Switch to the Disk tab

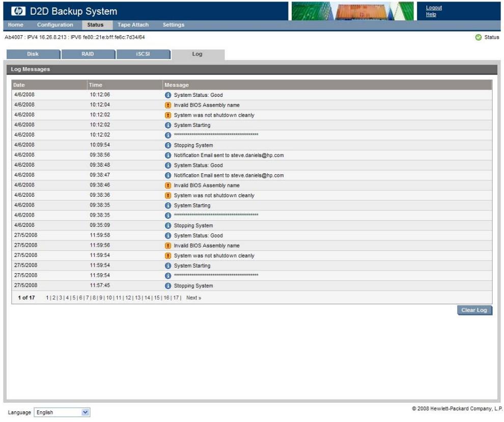pos(33,54)
